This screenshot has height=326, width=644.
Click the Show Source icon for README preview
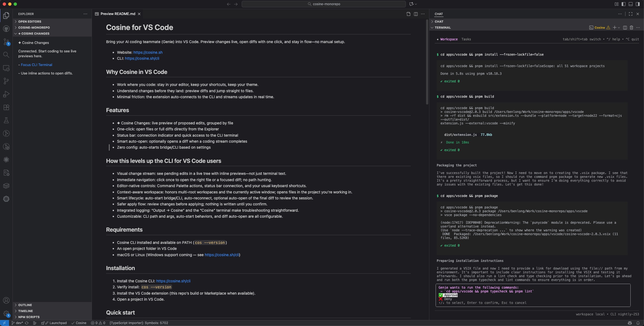408,14
